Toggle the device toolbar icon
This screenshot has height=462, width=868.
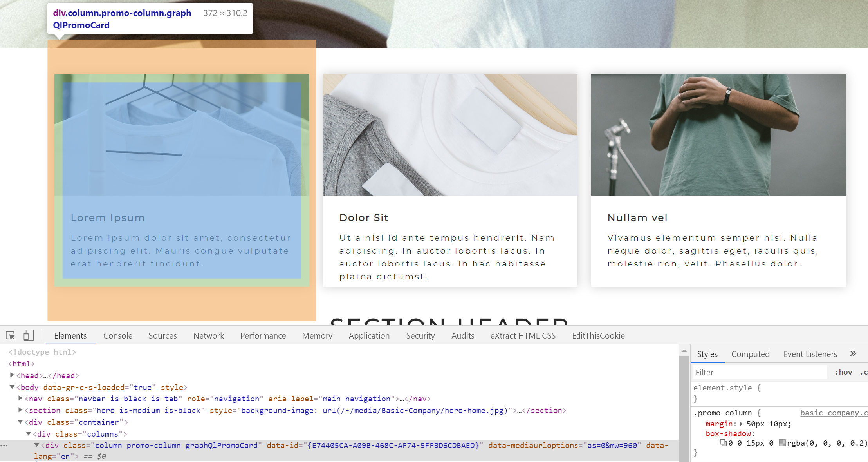29,335
